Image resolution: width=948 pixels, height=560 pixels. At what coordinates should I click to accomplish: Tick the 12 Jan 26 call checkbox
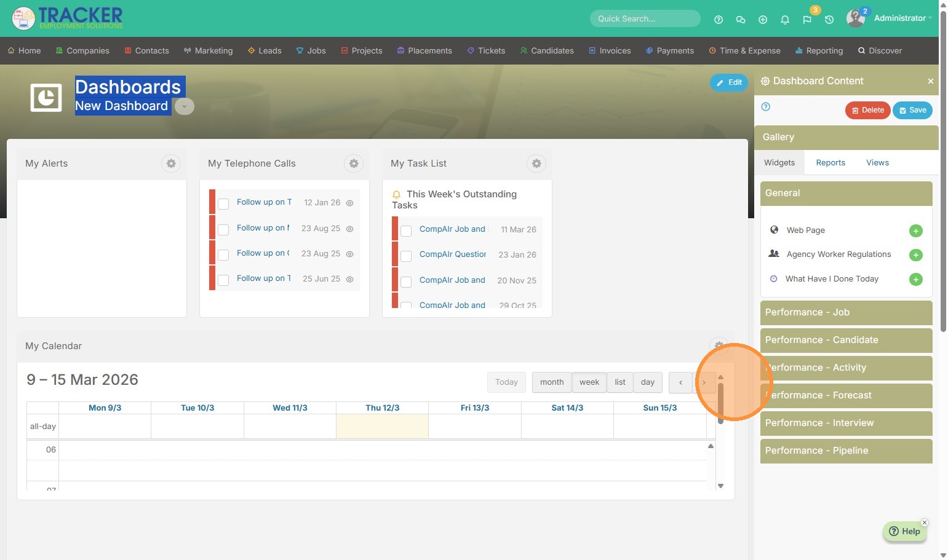224,203
